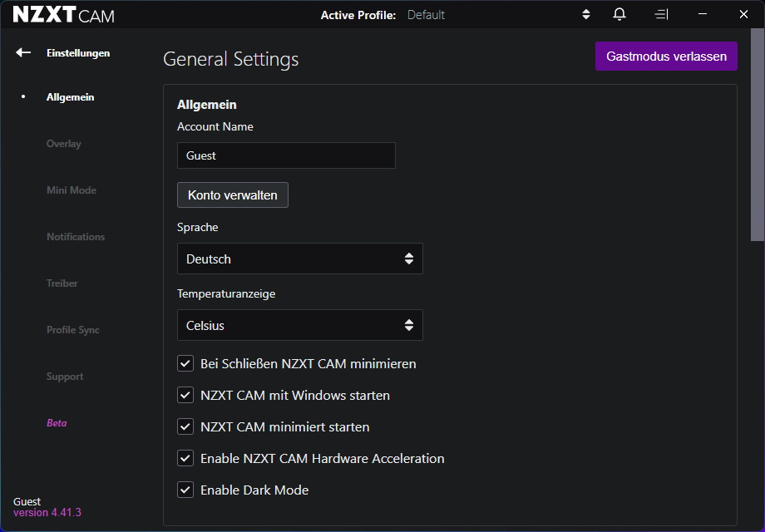
Task: Click the 'Gastmodus verlassen' button
Action: (666, 57)
